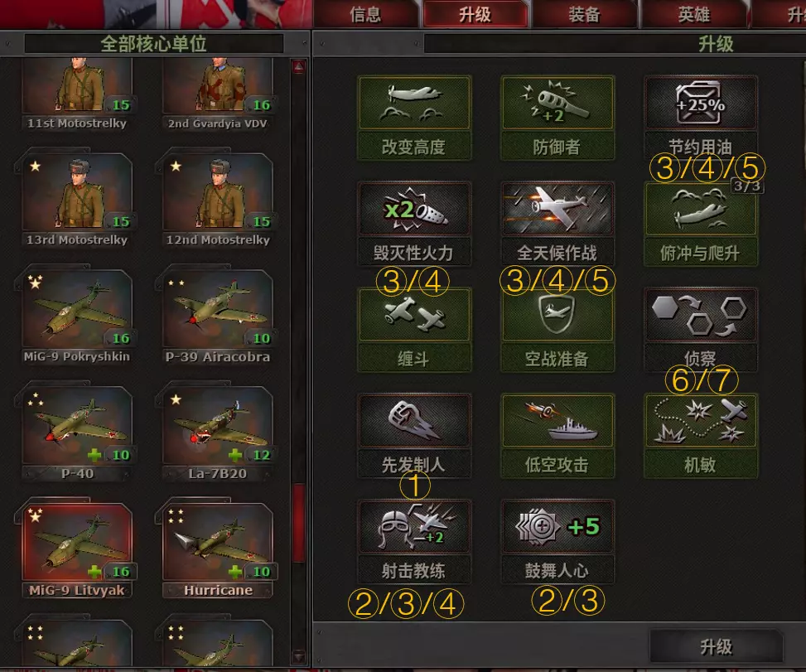Select the 空战准备 shield upgrade icon
Viewport: 806px width, 672px height.
[x=557, y=315]
